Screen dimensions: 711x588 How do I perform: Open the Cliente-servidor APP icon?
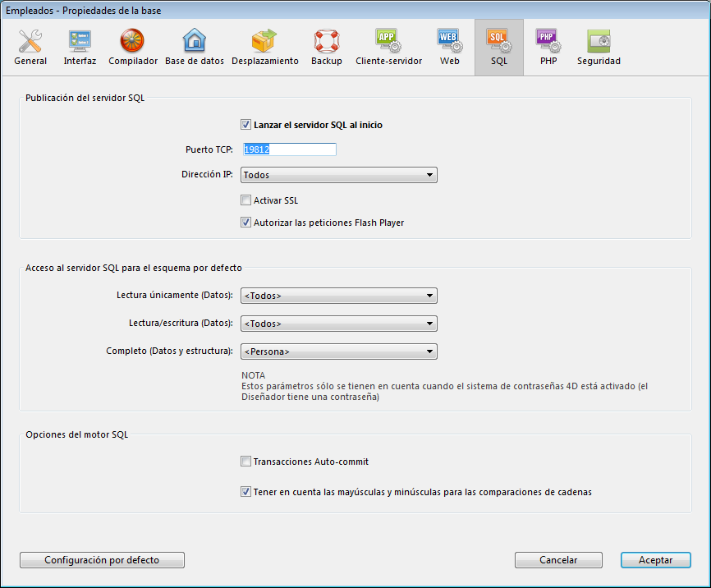(x=388, y=40)
